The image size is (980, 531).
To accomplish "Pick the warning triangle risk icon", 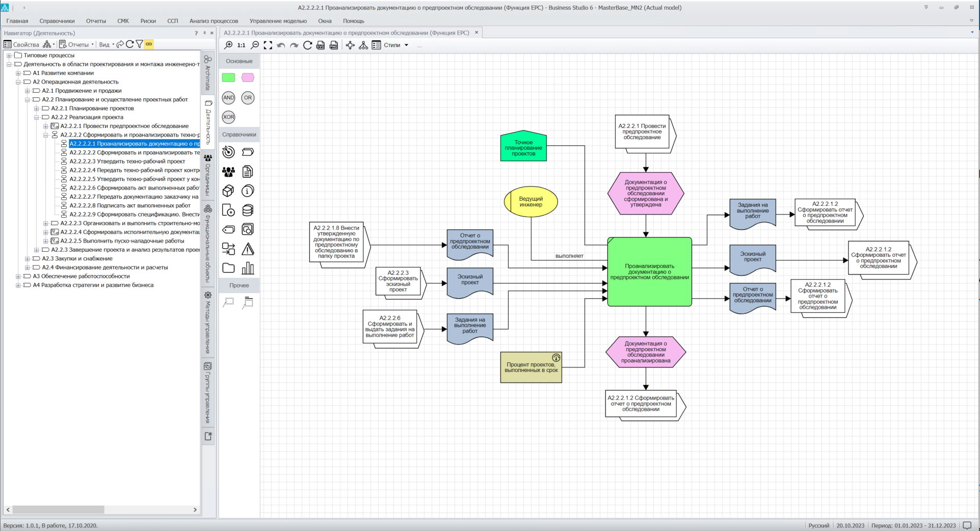I will pos(248,249).
